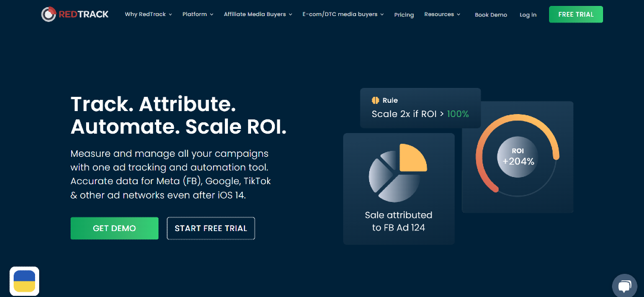
Task: Open the Why RedTrack menu
Action: [x=145, y=14]
